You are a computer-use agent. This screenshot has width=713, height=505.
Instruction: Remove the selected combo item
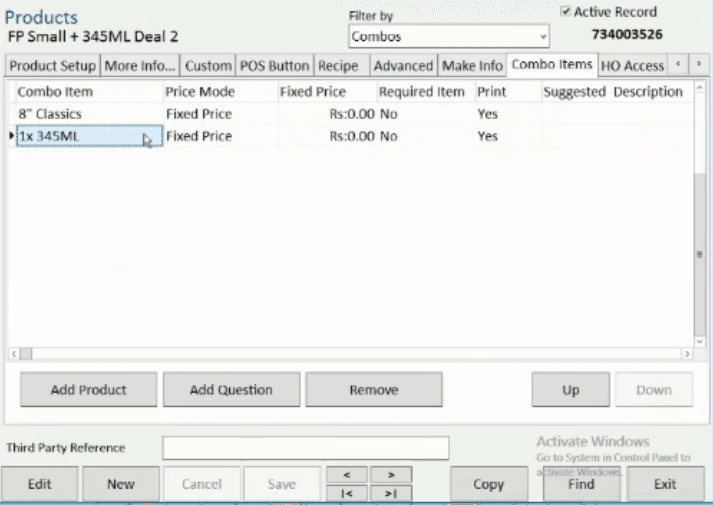374,390
